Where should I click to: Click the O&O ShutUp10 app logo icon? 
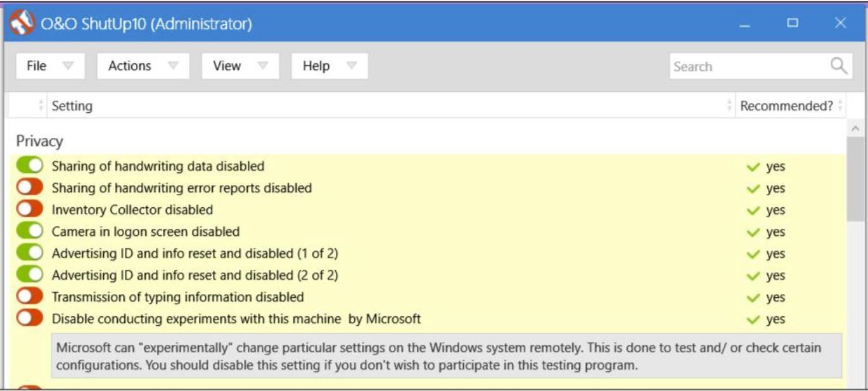pos(22,23)
